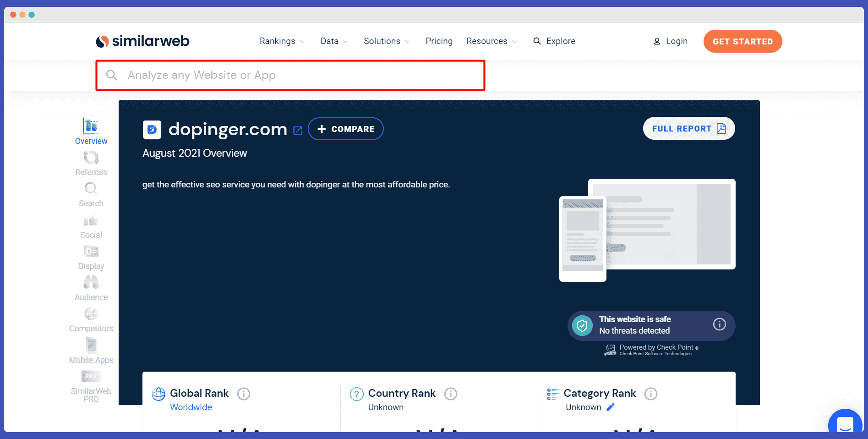Click the website safety info icon
The width and height of the screenshot is (868, 439).
point(720,324)
